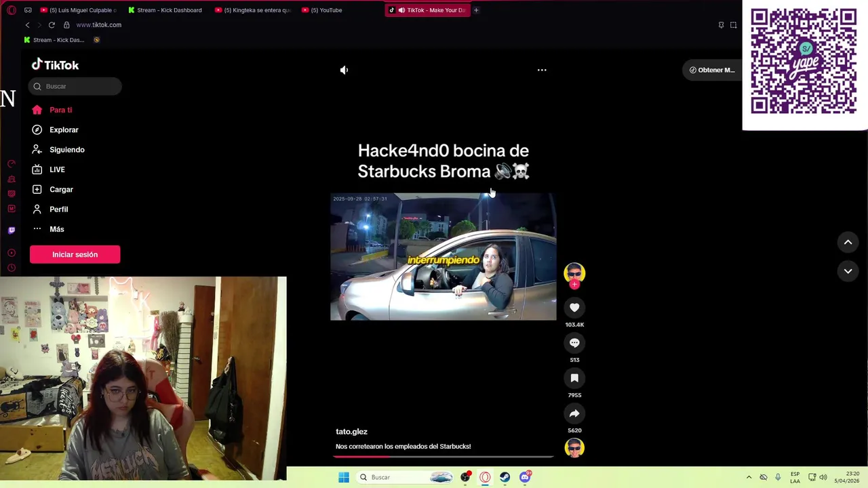
Task: Open the Siguiendo feed
Action: (x=58, y=150)
